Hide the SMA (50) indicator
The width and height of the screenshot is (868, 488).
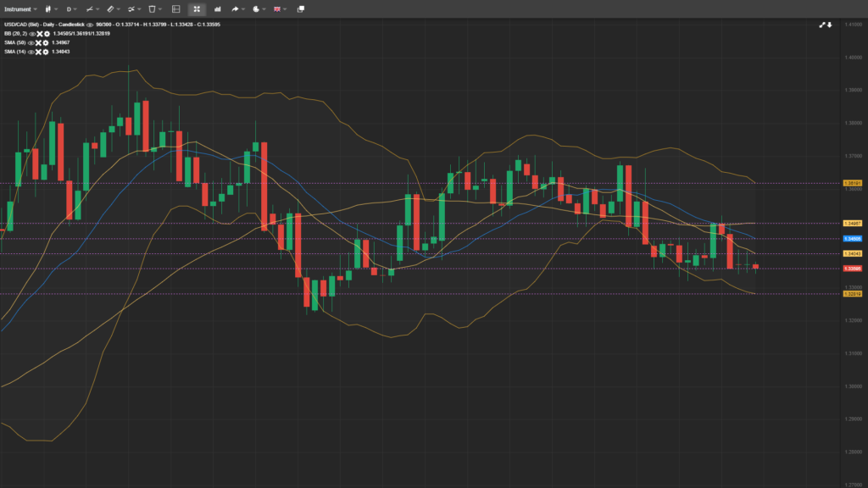31,42
